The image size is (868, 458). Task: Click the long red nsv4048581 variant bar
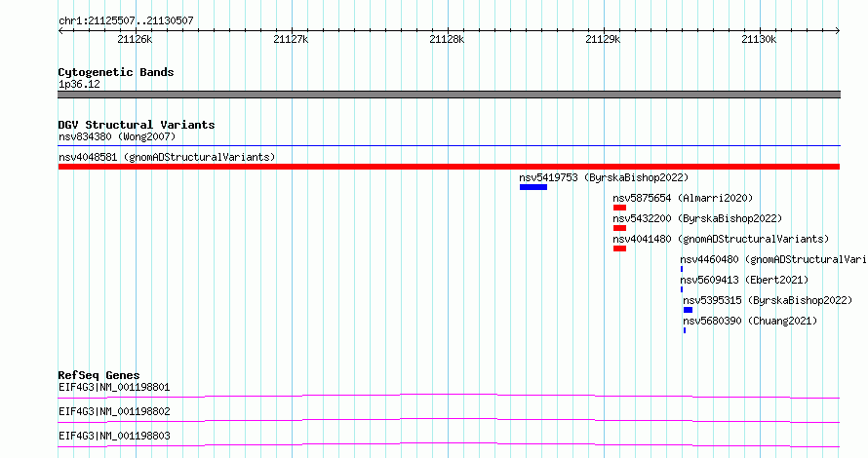pos(449,167)
